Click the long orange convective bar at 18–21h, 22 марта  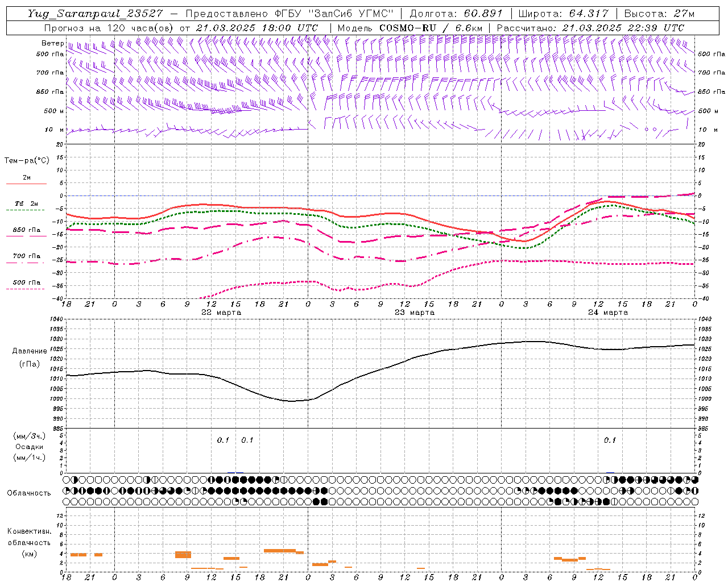coord(280,550)
